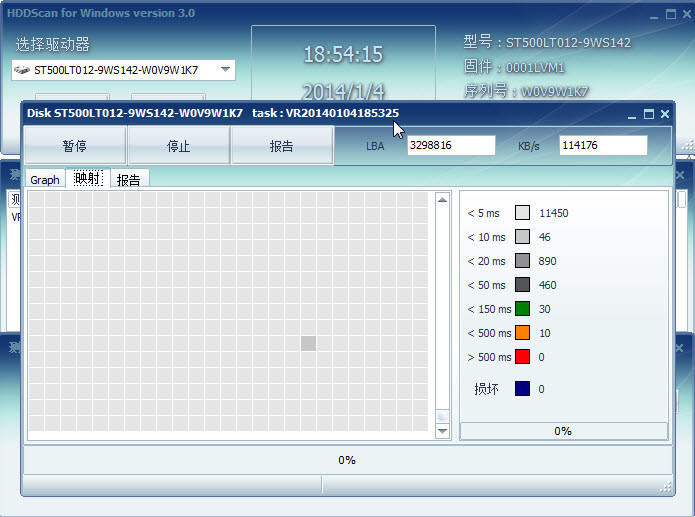Screen dimensions: 695x517
Task: Click the < 20 ms gray swatch
Action: point(523,261)
